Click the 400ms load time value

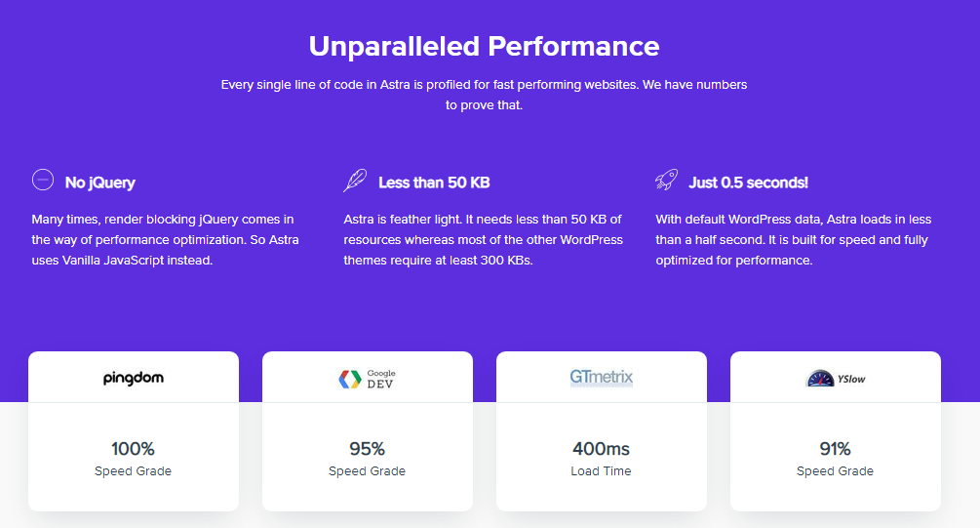point(601,449)
